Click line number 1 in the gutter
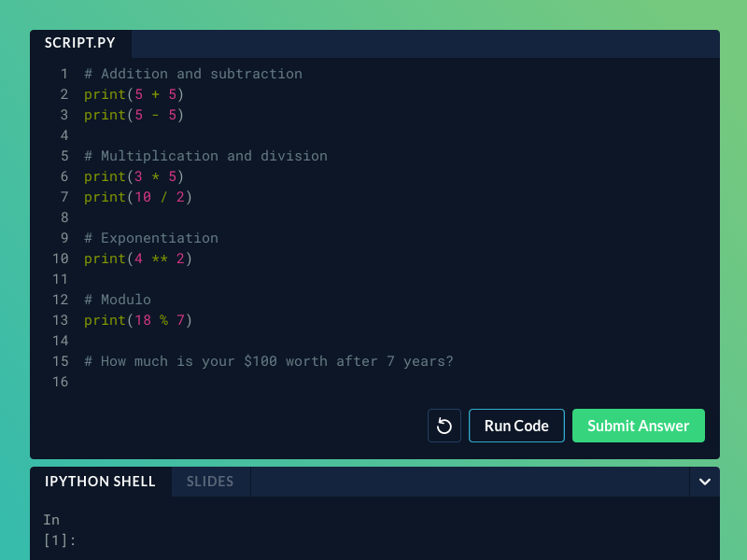 [x=63, y=74]
